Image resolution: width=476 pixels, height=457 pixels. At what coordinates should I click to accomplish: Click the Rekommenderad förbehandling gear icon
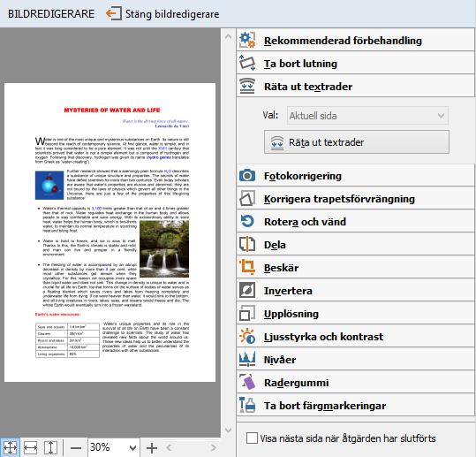point(247,40)
